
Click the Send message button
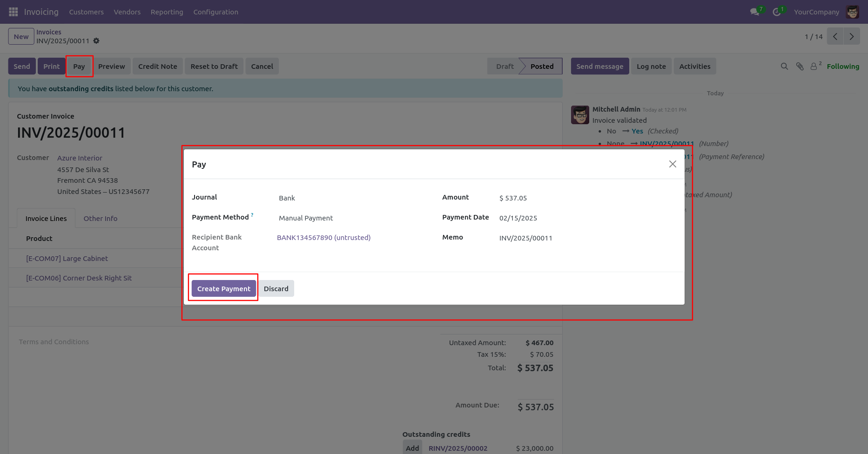(x=600, y=66)
